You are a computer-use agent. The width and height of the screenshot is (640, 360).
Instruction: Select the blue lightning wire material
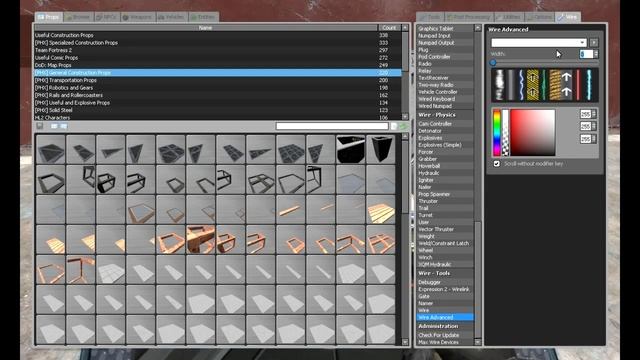521,85
